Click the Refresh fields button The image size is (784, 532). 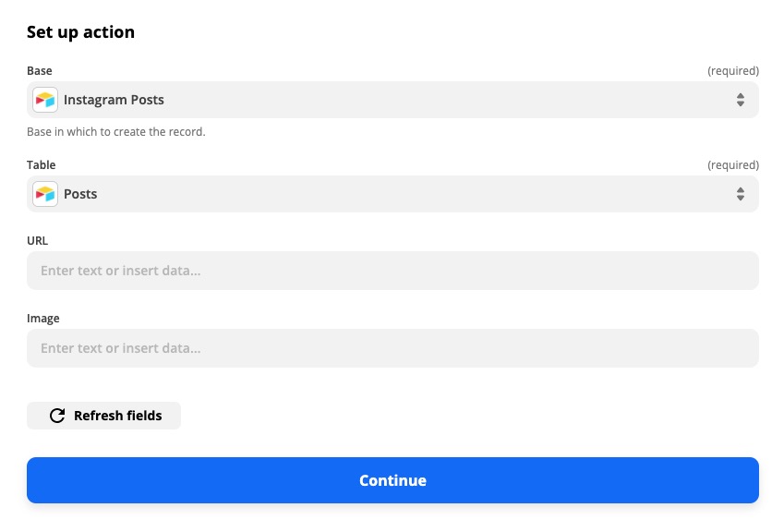coord(103,416)
